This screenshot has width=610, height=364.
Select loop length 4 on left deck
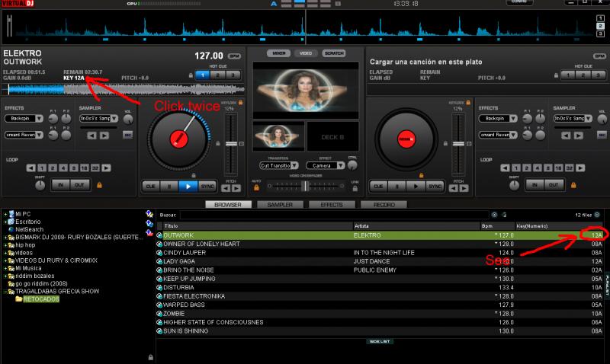tap(63, 168)
